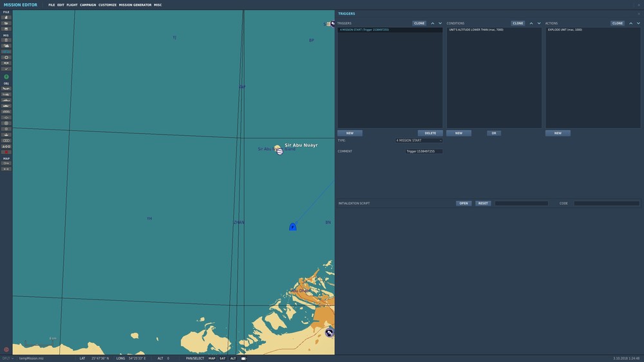
Task: Select the helicopter group tool
Action: (x=6, y=95)
